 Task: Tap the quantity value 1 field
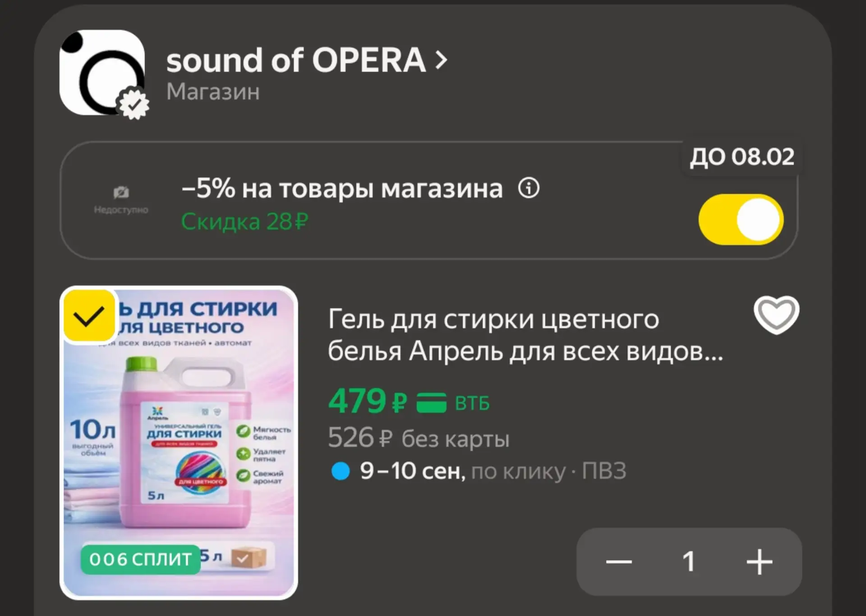click(689, 562)
